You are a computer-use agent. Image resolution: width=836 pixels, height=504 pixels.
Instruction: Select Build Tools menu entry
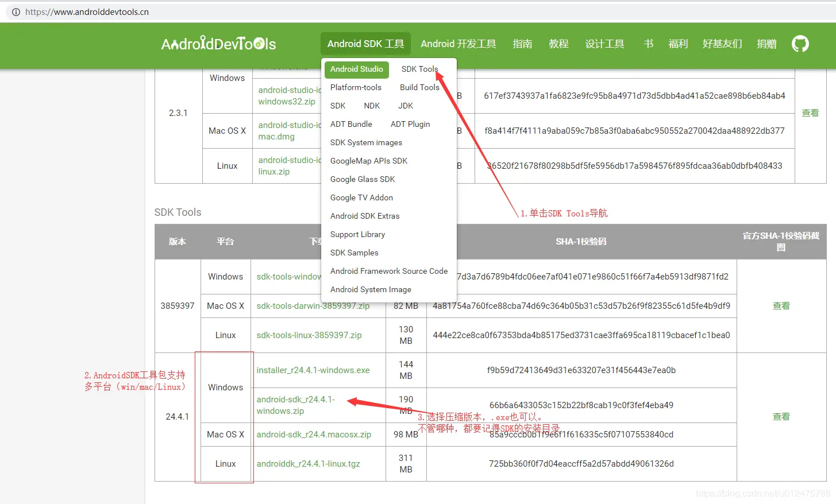(419, 87)
